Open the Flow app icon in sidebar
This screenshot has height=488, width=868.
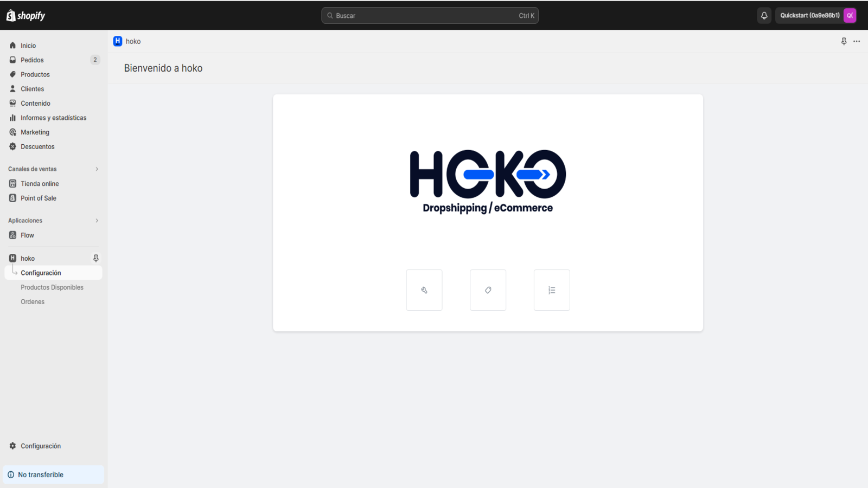[12, 235]
